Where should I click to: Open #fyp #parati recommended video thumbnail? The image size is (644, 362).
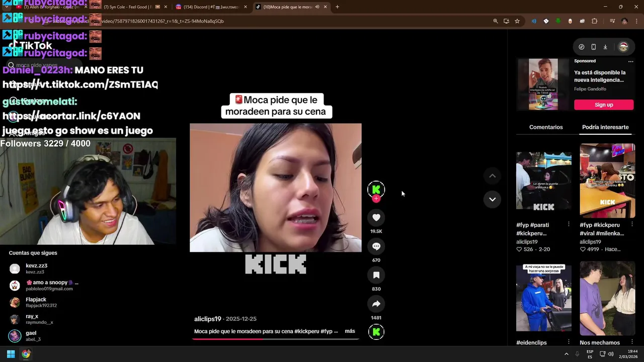544,181
